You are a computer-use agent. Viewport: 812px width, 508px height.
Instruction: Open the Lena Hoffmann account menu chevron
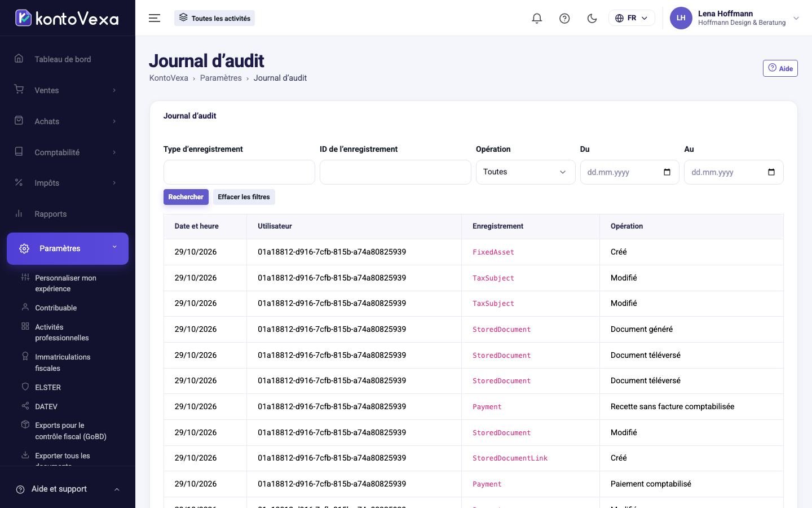(796, 18)
